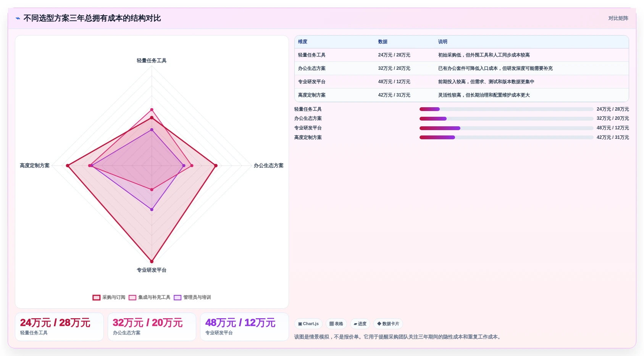Click the 办公生态方案 progress row label
This screenshot has width=644, height=356.
pyautogui.click(x=308, y=118)
